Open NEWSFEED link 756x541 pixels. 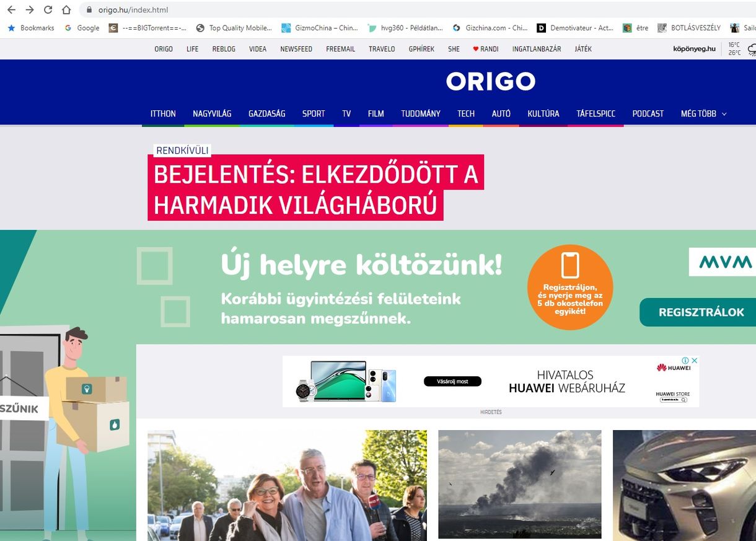296,49
